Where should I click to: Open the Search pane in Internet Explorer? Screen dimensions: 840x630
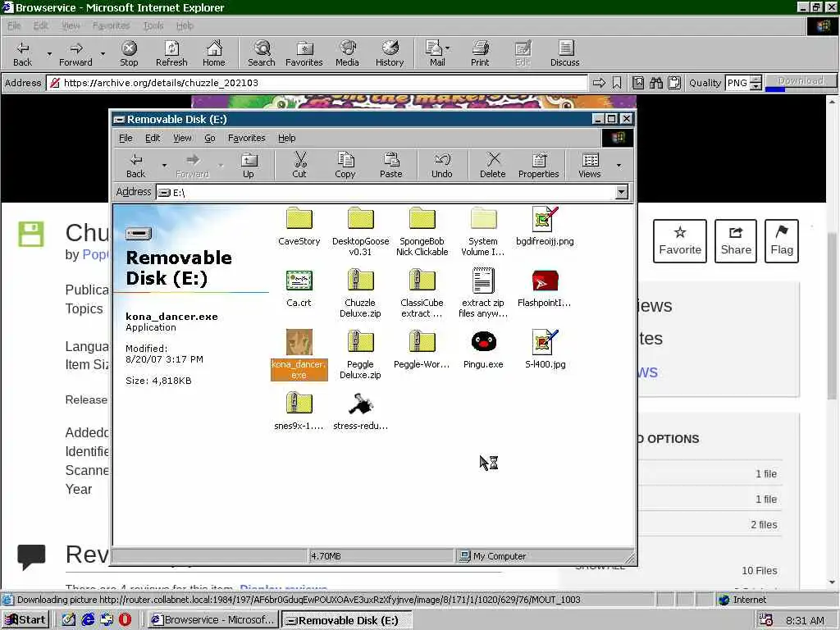pyautogui.click(x=262, y=53)
